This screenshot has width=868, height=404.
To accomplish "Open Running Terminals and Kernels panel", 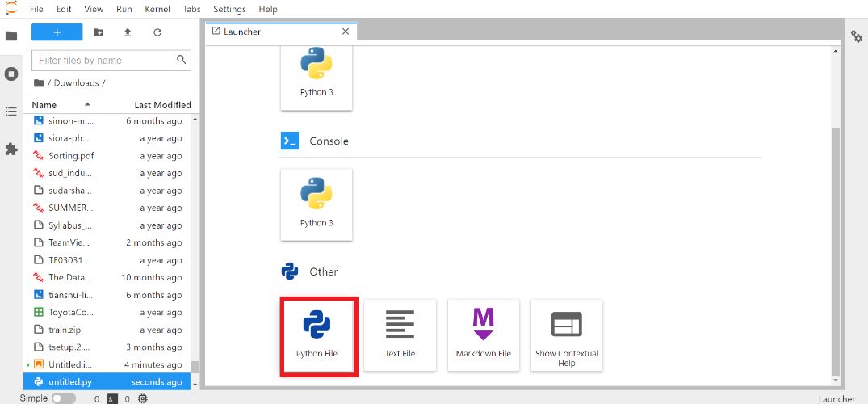I will click(x=11, y=74).
